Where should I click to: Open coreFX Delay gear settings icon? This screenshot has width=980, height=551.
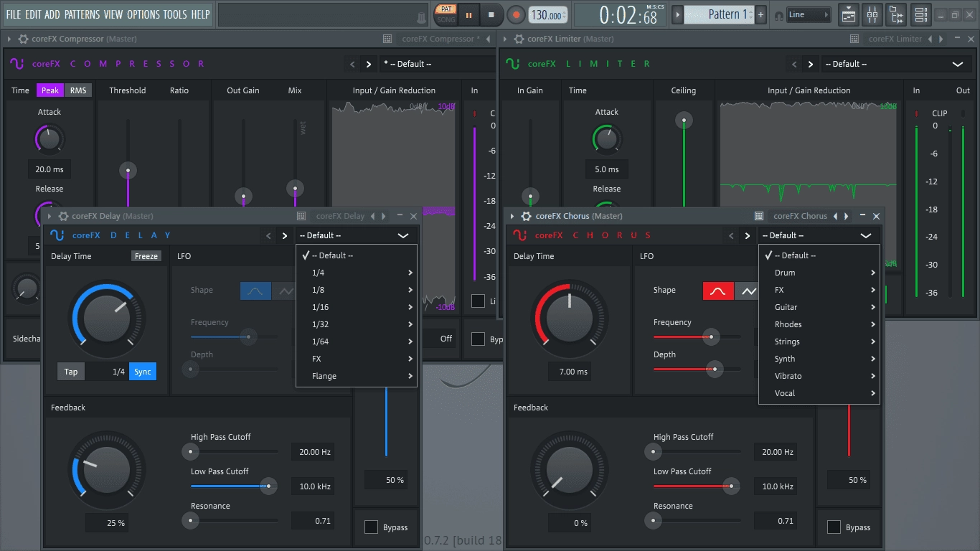(63, 216)
